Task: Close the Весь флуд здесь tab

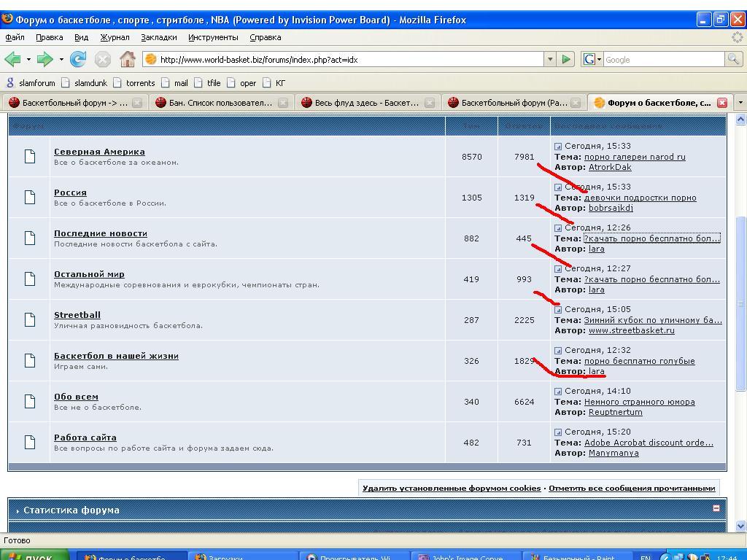Action: 430,103
